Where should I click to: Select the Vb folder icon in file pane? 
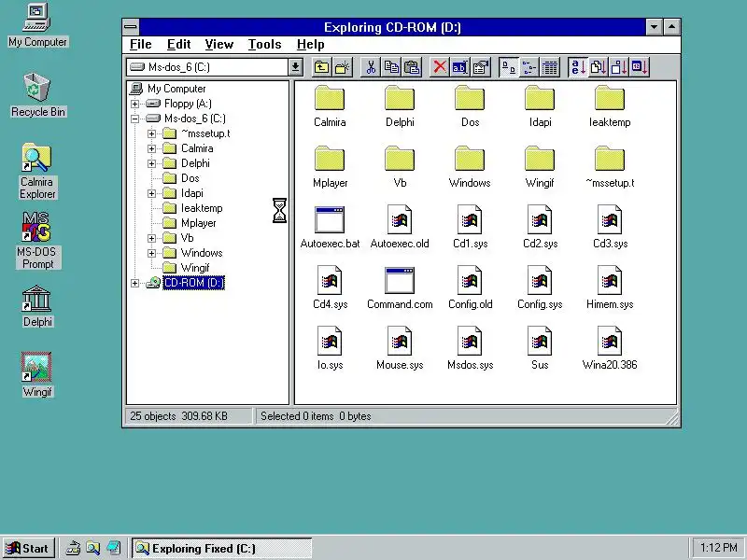[400, 159]
